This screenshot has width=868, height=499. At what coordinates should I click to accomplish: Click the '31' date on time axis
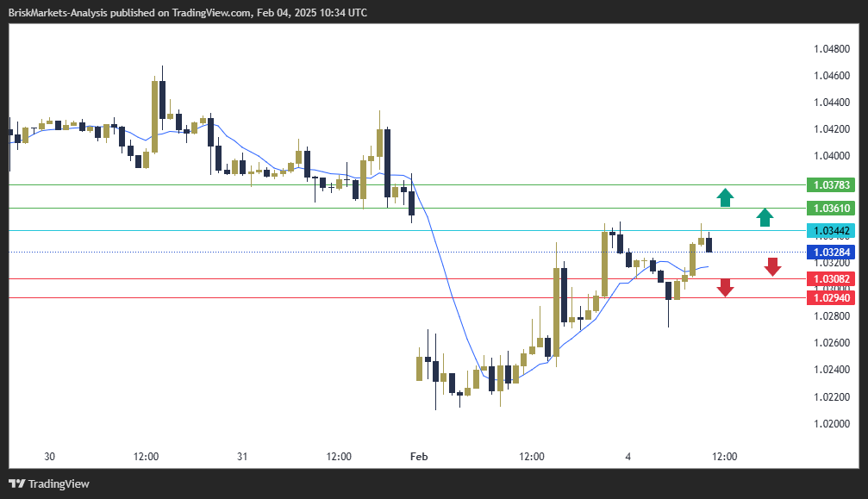click(242, 456)
